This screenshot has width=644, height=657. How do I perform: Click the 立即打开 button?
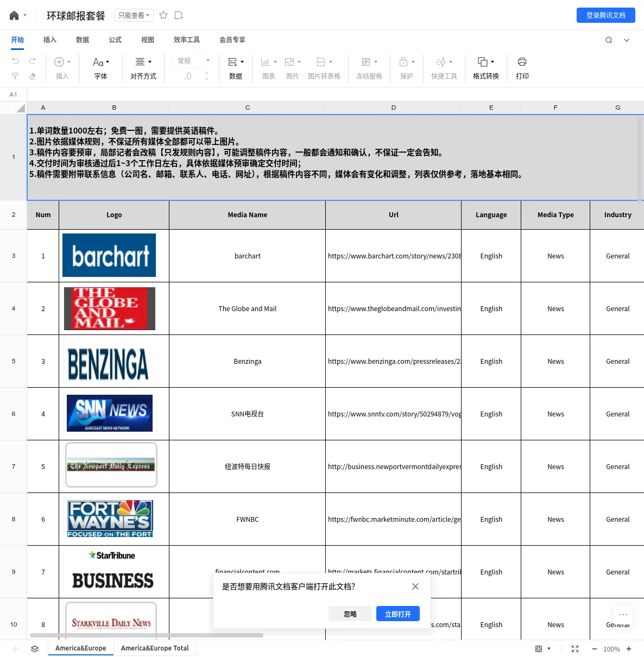398,614
